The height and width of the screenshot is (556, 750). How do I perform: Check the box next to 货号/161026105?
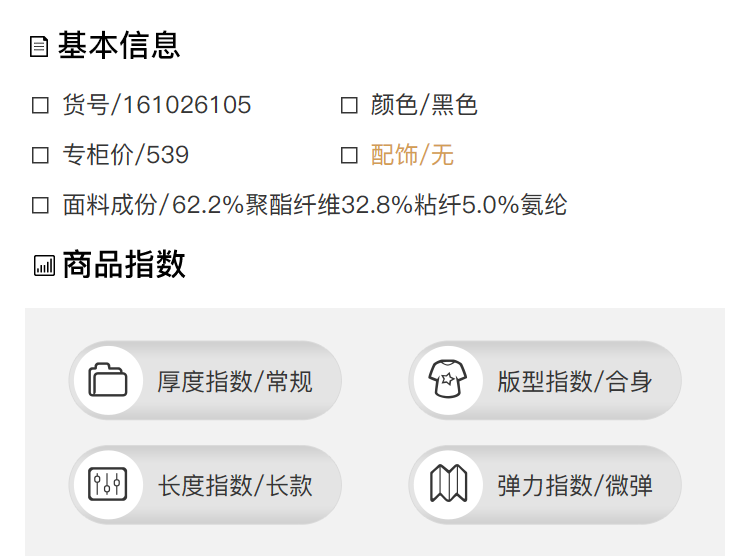(41, 105)
